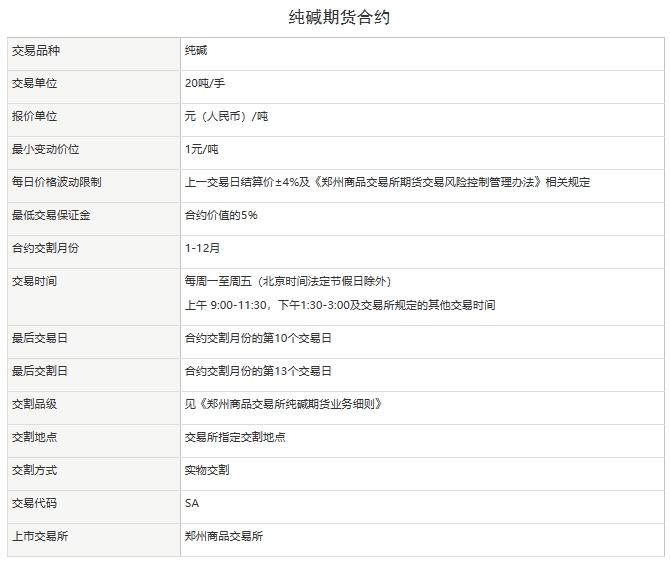670x564 pixels.
Task: Click the SA trading code value
Action: (x=192, y=503)
